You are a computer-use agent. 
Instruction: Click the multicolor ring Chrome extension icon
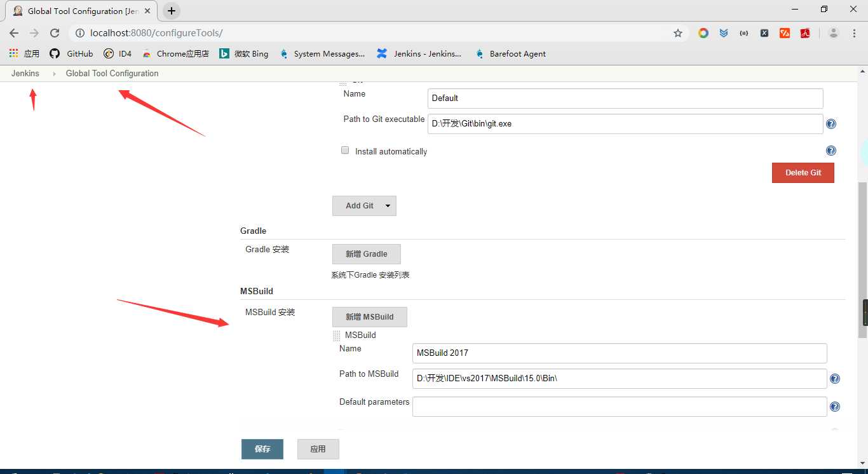[703, 33]
